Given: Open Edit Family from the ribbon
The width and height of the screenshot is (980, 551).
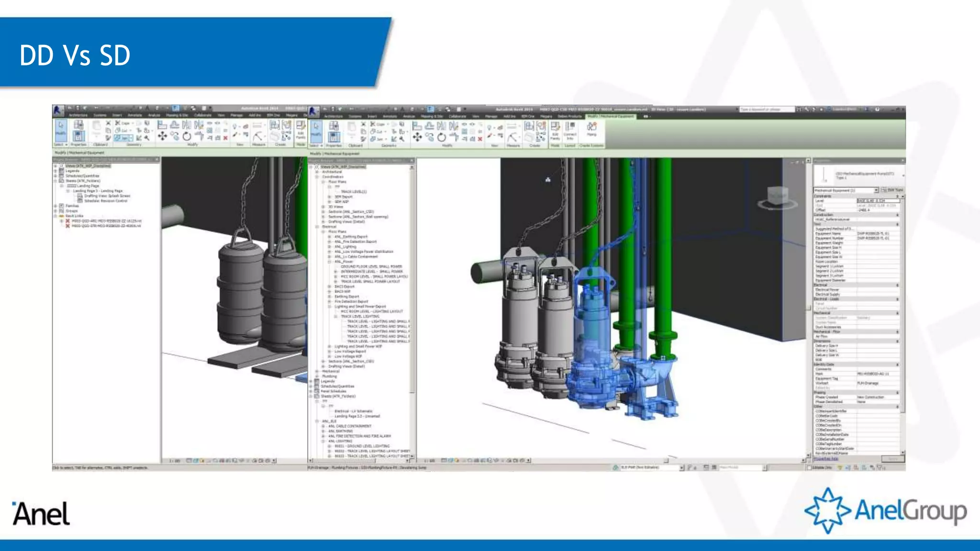Looking at the screenshot, I should pyautogui.click(x=555, y=130).
